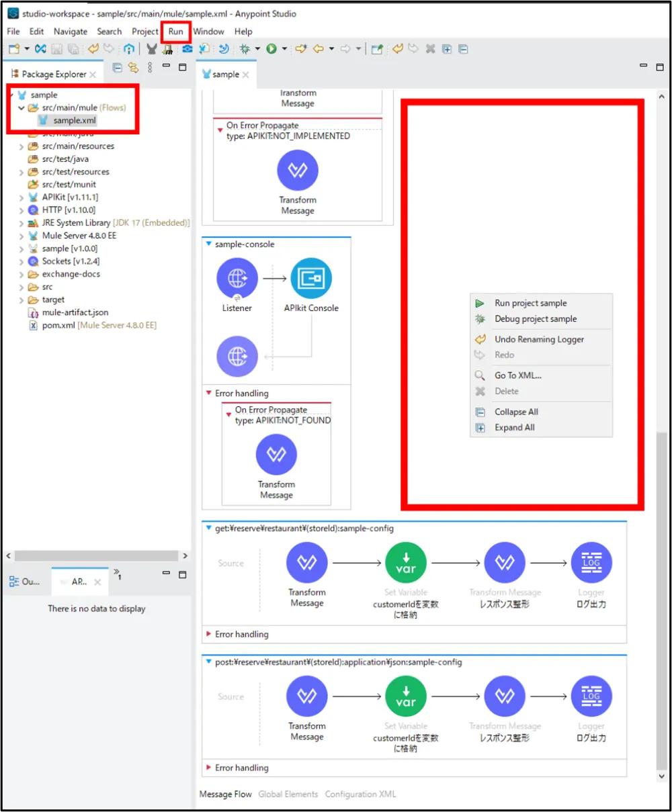Click the Save icon in the toolbar

pos(57,49)
